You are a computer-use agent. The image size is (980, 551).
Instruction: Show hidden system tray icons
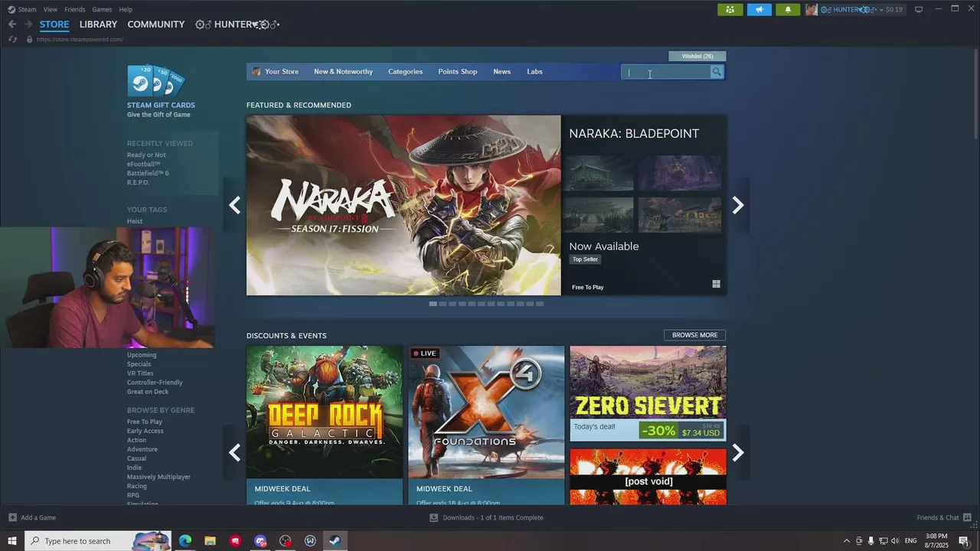click(846, 541)
